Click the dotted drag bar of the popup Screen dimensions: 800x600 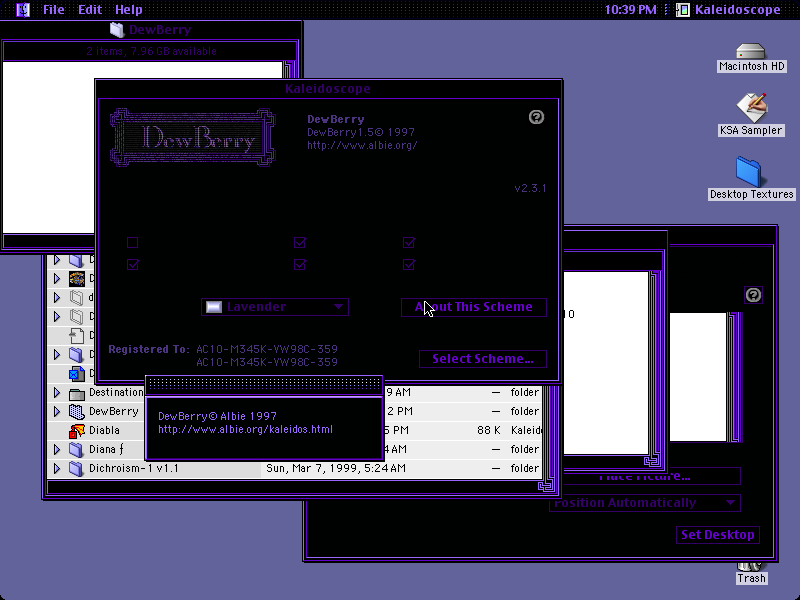[x=264, y=384]
